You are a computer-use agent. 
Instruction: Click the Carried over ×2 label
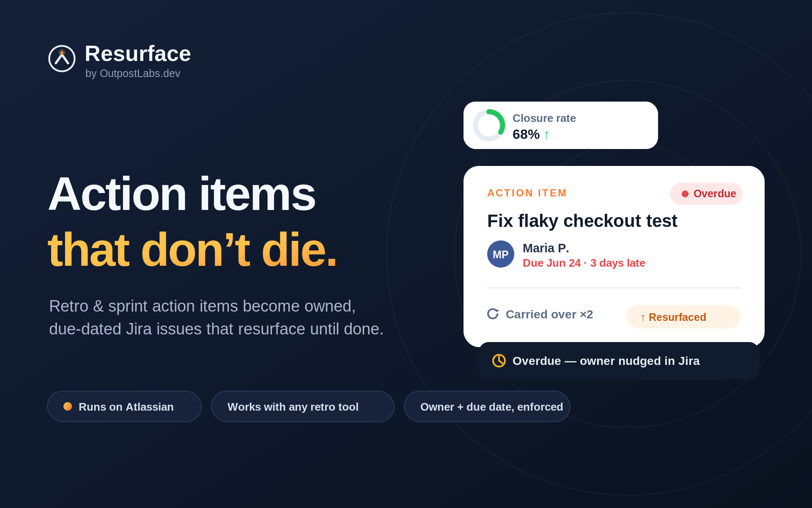[549, 314]
